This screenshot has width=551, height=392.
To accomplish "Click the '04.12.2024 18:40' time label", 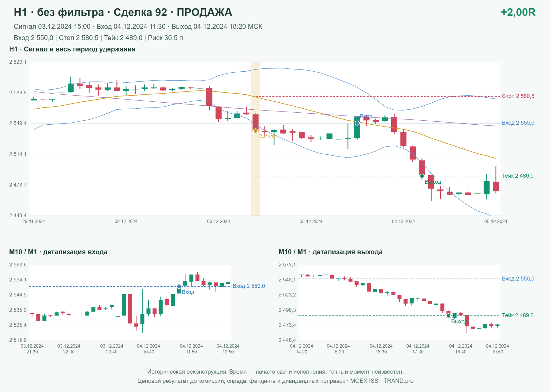I will point(461,349).
